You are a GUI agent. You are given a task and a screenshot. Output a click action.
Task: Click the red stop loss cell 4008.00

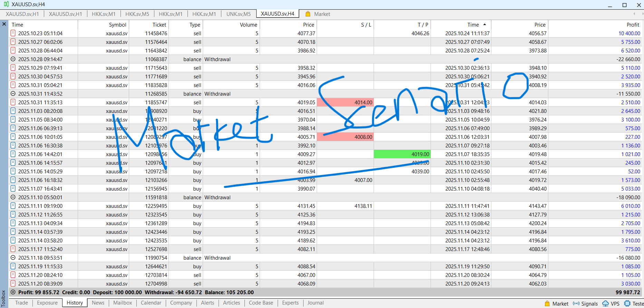(345, 137)
